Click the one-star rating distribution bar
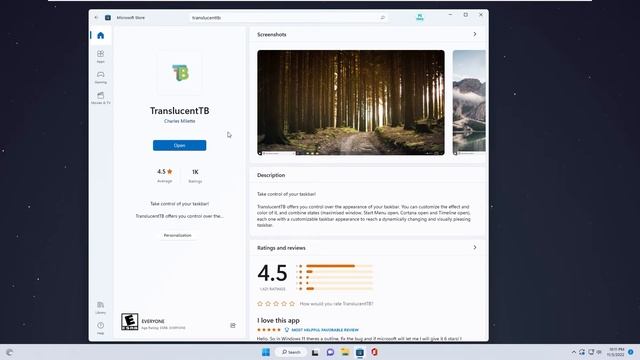 (339, 289)
